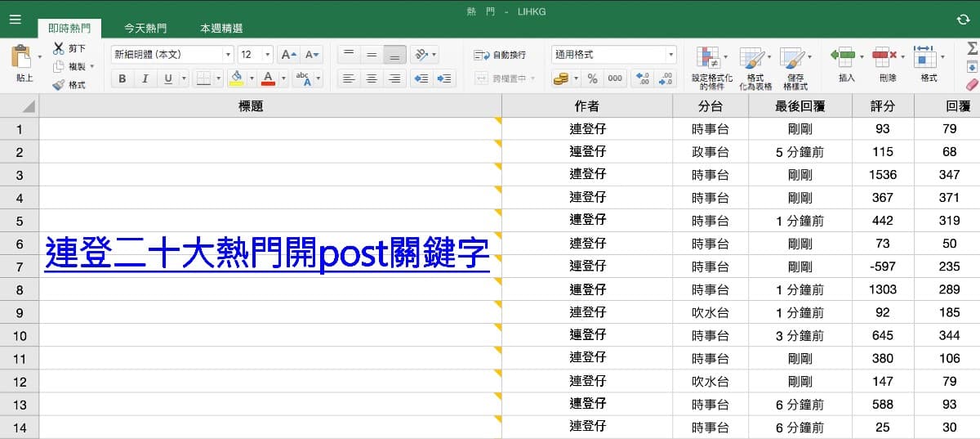Click Merge and Center (跨欄置中)

505,78
